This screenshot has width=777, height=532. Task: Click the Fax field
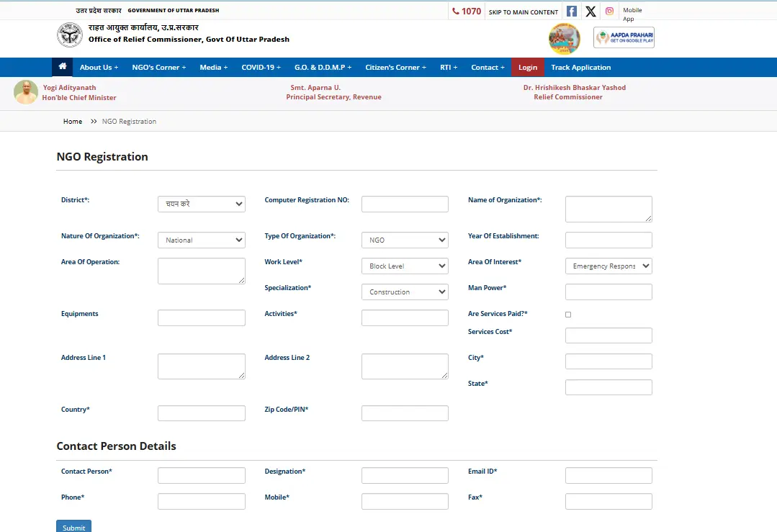(608, 501)
